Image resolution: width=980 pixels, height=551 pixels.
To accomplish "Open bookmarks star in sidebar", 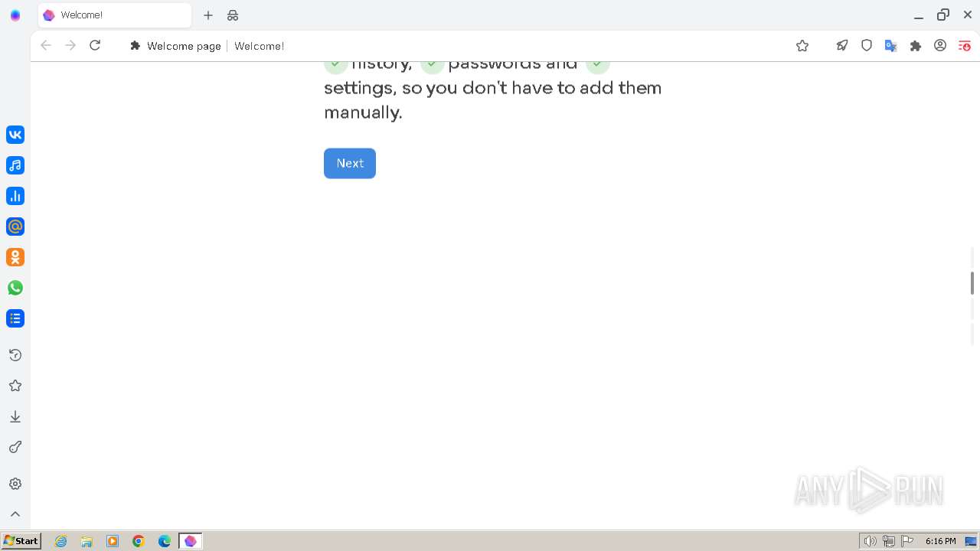I will click(x=15, y=386).
